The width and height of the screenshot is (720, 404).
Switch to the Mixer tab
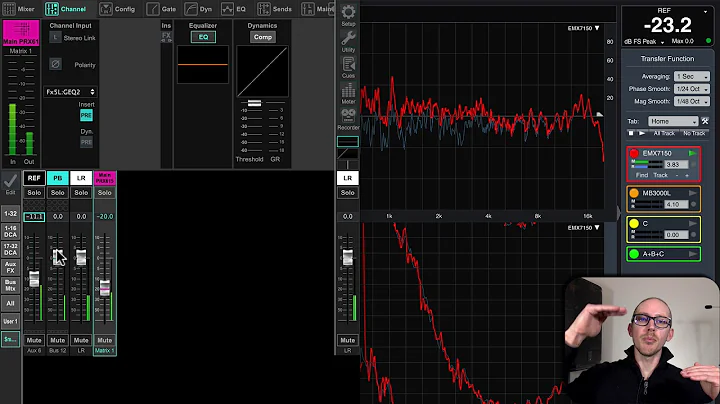tap(19, 9)
